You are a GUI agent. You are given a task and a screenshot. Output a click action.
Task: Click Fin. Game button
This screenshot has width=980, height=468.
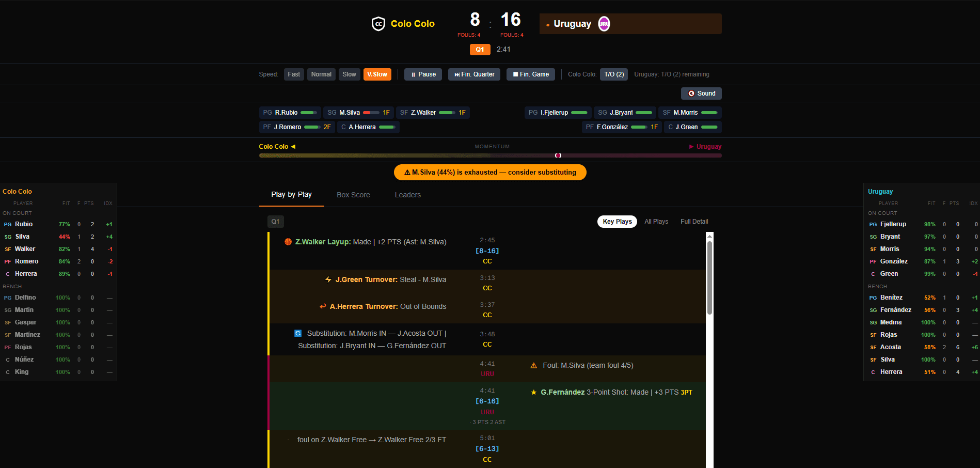click(x=531, y=74)
